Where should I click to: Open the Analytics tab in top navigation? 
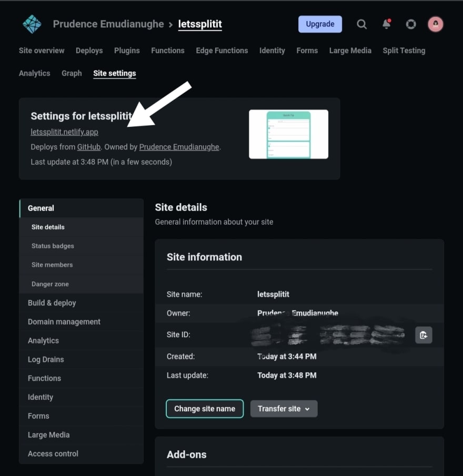pyautogui.click(x=35, y=73)
